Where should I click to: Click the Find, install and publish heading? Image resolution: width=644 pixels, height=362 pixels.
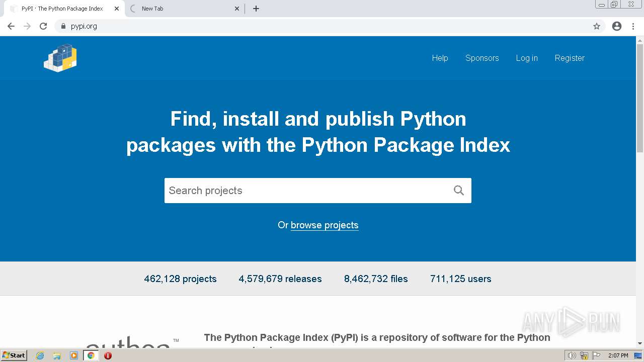pyautogui.click(x=318, y=132)
